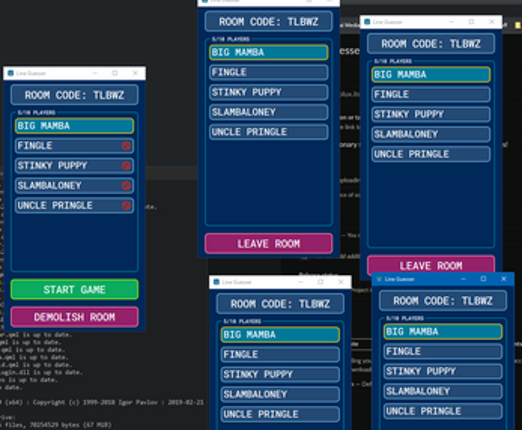Screen dimensions: 522x430
Task: Click the Demolish Room button
Action: 74,317
